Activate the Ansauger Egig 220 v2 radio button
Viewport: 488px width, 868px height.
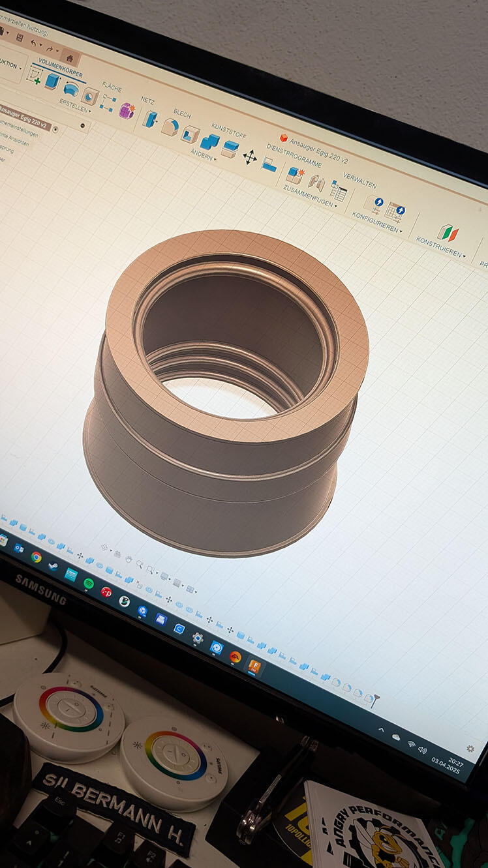[55, 129]
